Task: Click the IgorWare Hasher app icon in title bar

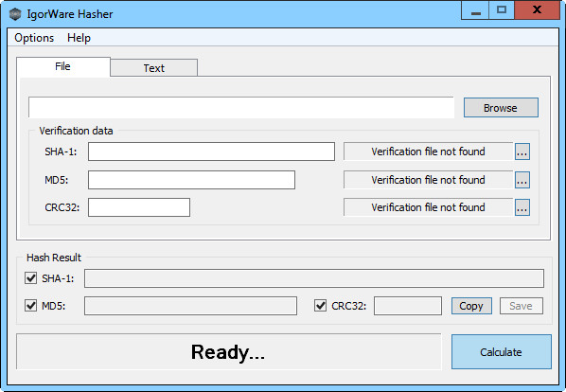Action: [x=15, y=14]
